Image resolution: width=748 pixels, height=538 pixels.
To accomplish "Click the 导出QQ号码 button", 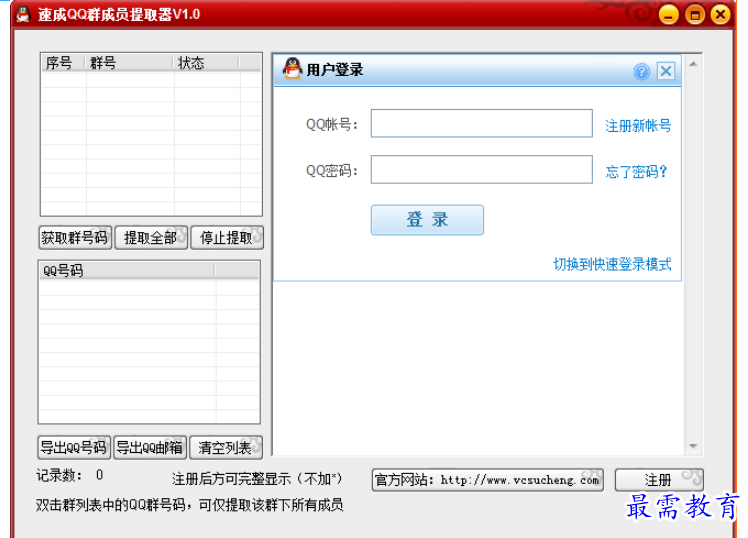I will pyautogui.click(x=74, y=447).
